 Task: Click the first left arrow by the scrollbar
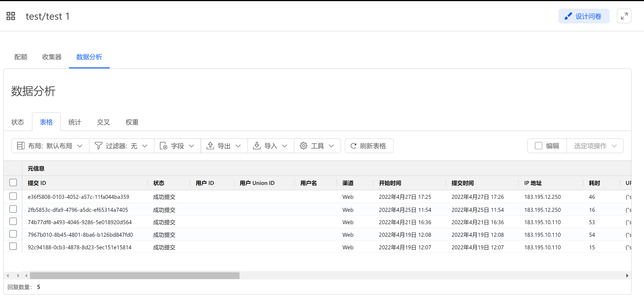(8, 276)
